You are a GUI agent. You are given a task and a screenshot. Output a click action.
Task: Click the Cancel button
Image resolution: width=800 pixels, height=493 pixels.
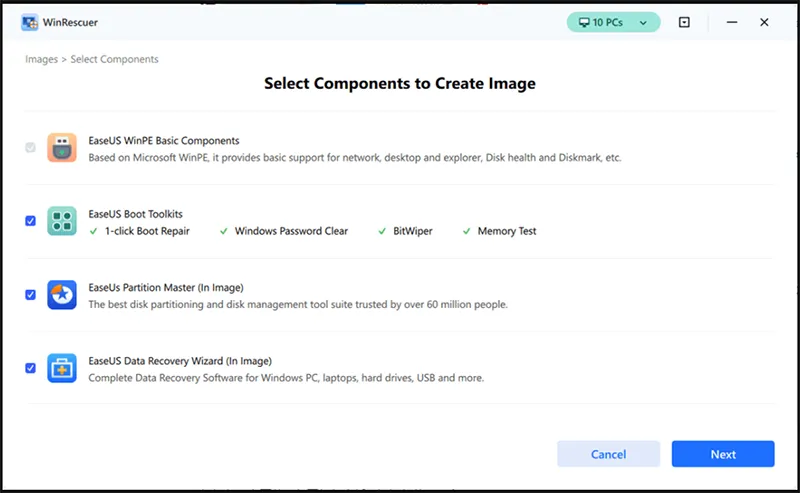(x=608, y=454)
